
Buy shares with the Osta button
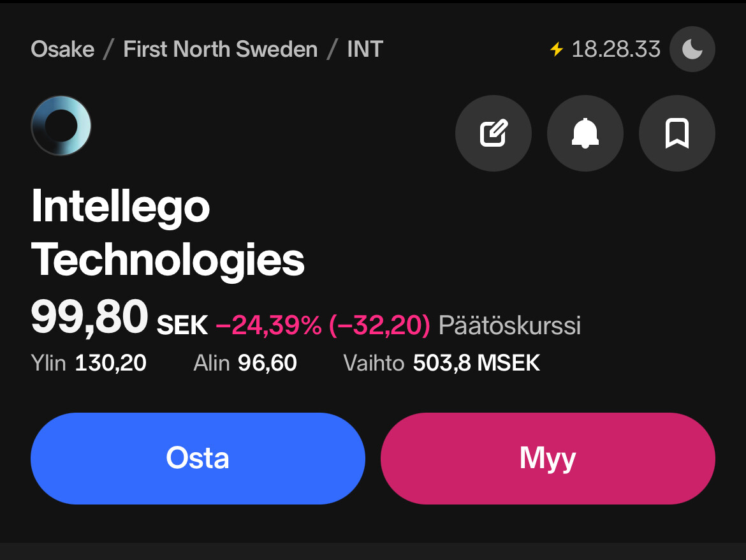click(198, 458)
